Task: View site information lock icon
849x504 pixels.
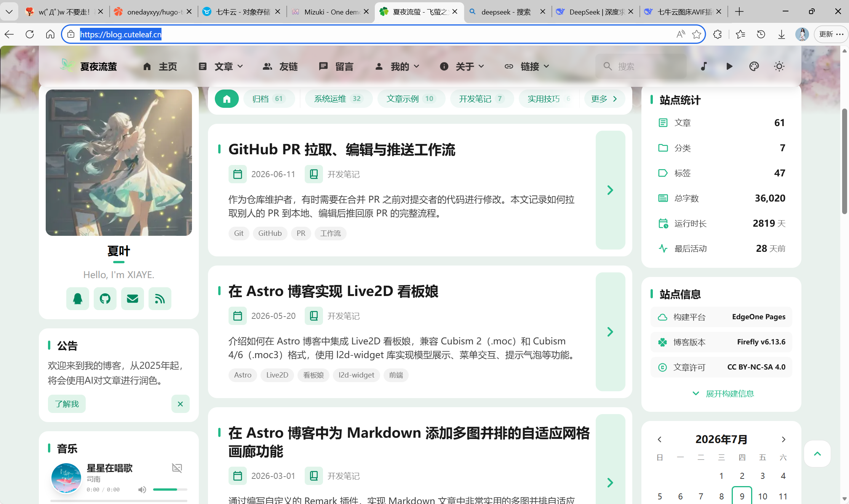Action: (71, 34)
